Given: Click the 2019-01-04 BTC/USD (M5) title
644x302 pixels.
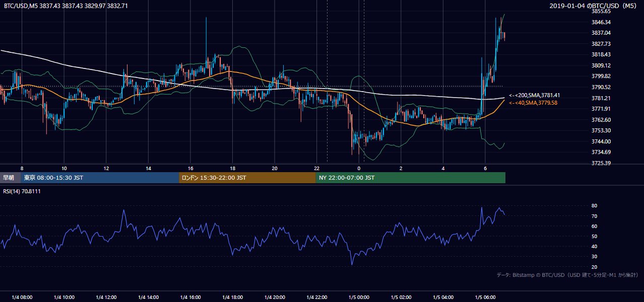Looking at the screenshot, I should click(x=594, y=6).
